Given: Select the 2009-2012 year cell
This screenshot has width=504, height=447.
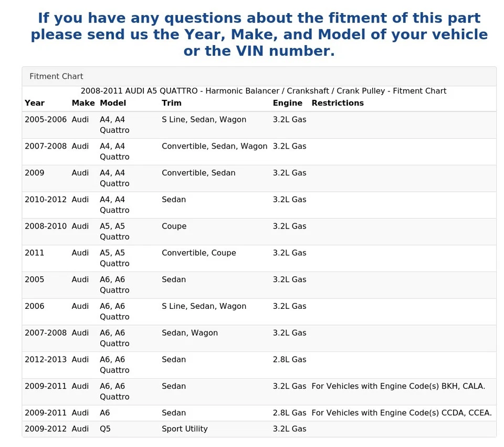Looking at the screenshot, I should point(46,429).
